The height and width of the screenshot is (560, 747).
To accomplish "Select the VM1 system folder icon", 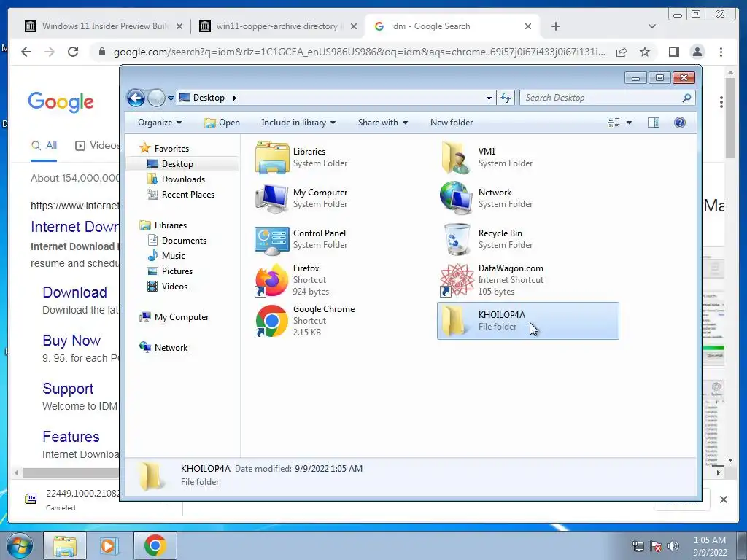I will 457,157.
